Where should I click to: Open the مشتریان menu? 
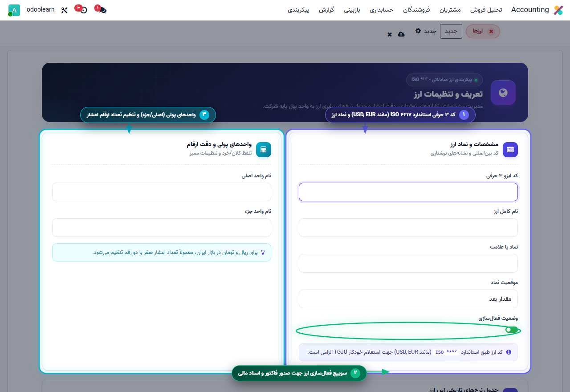450,10
